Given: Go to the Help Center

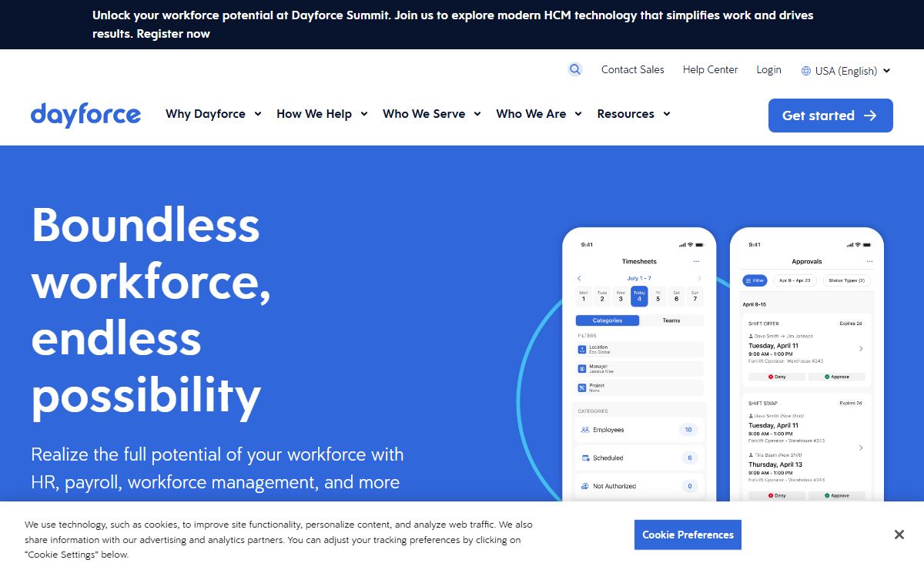Looking at the screenshot, I should 710,69.
